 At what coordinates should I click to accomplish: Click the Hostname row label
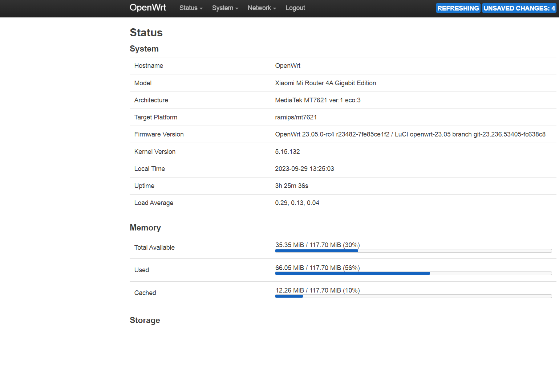149,66
